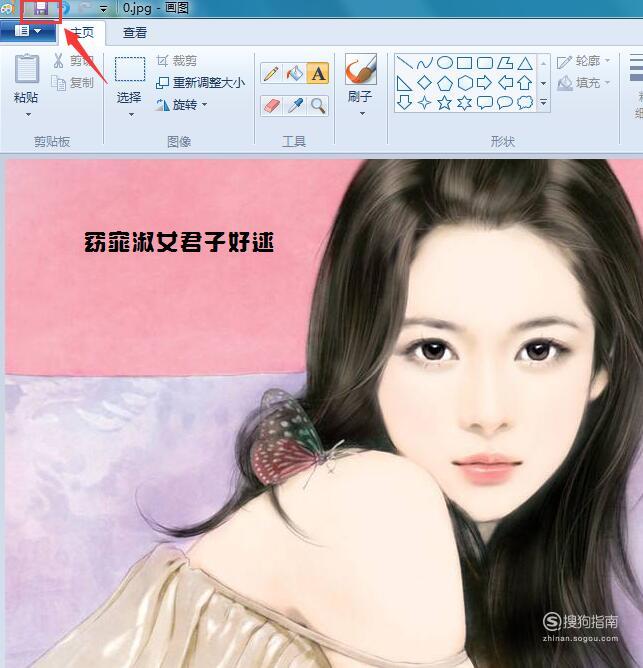The height and width of the screenshot is (668, 643).
Task: Click the 选择 rectangle icon
Action: [130, 69]
